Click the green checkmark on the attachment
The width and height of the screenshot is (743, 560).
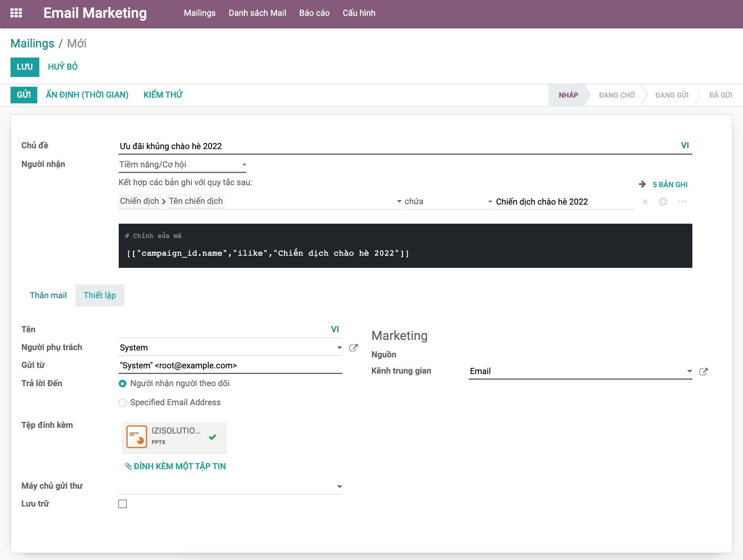(212, 437)
